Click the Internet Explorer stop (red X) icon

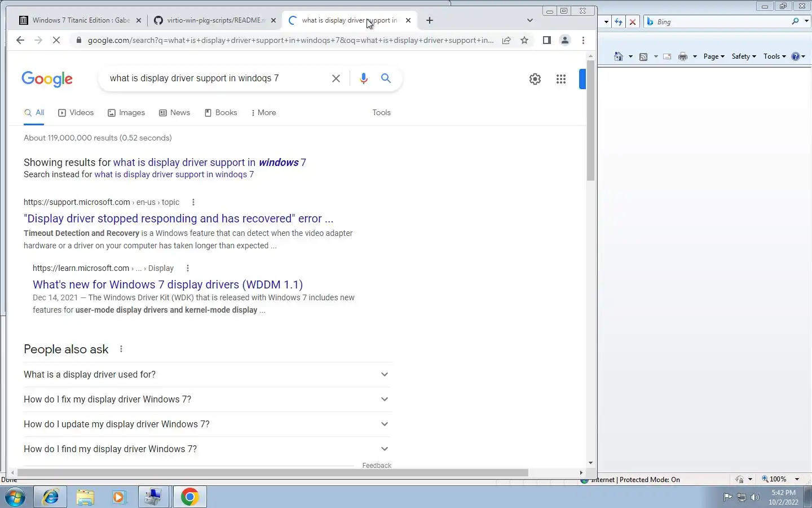click(633, 22)
